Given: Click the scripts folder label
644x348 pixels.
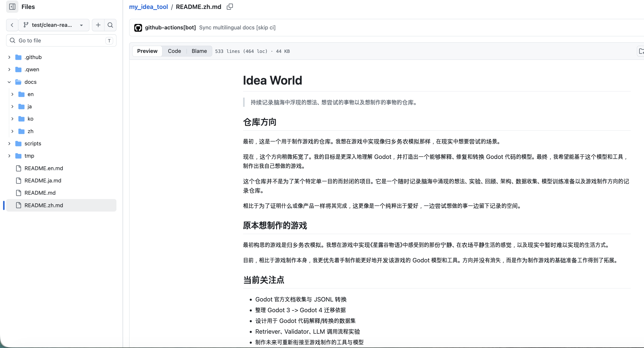Looking at the screenshot, I should pyautogui.click(x=33, y=144).
